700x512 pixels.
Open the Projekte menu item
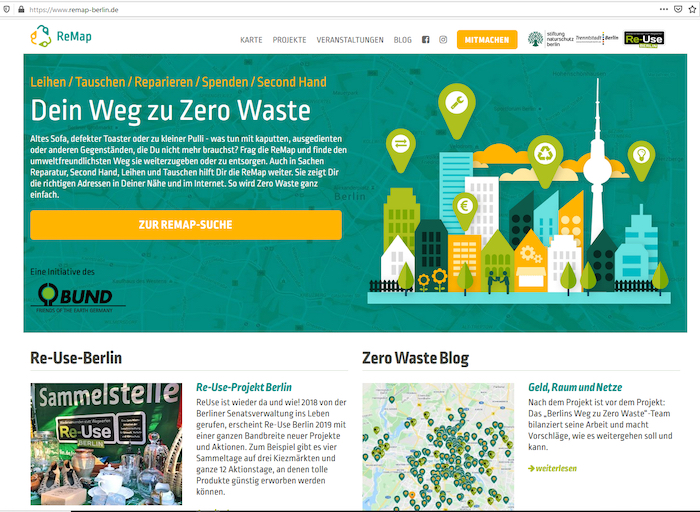[x=289, y=40]
